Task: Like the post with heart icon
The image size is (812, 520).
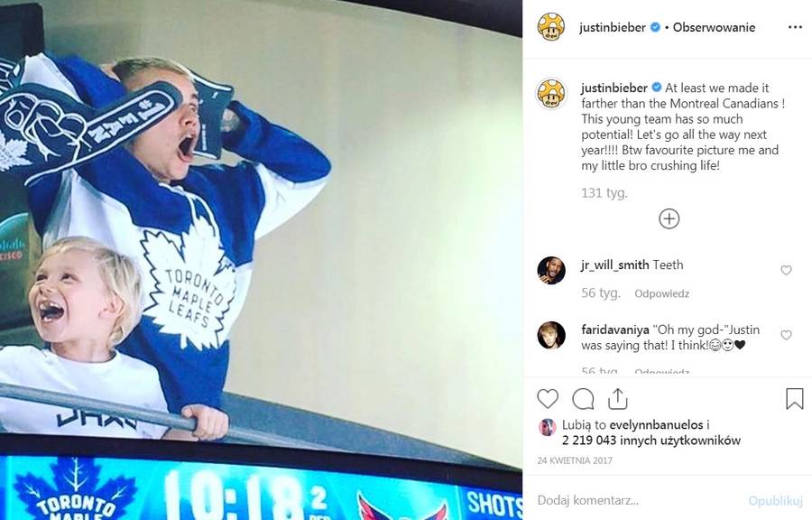Action: (548, 399)
